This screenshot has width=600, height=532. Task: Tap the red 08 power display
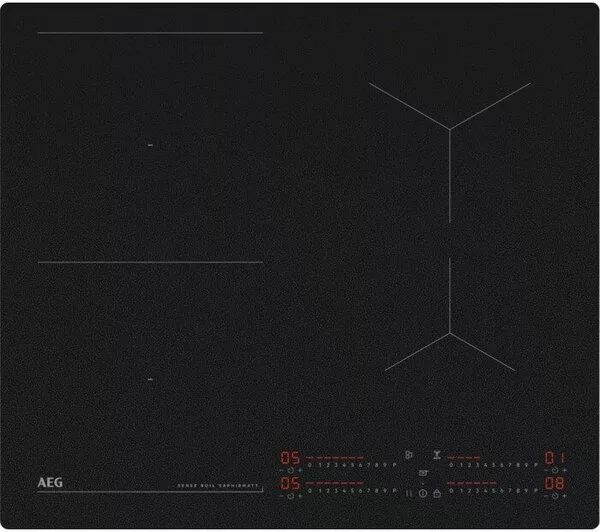click(x=554, y=483)
